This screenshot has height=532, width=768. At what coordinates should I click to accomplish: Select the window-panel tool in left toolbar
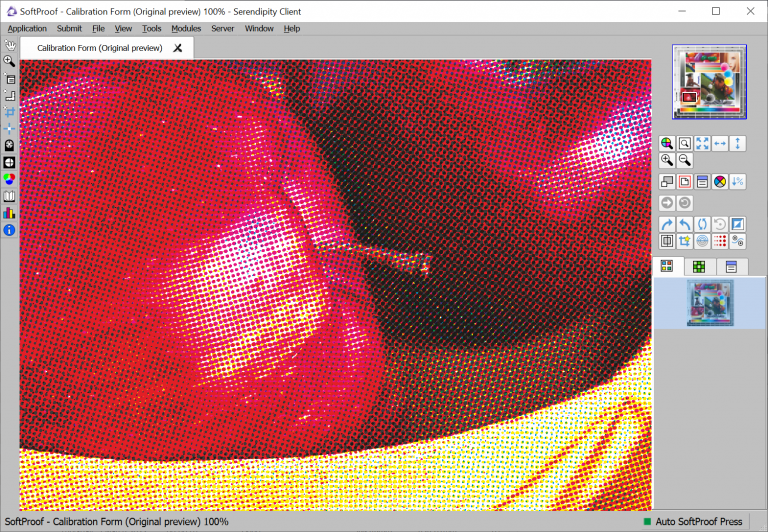pyautogui.click(x=9, y=78)
